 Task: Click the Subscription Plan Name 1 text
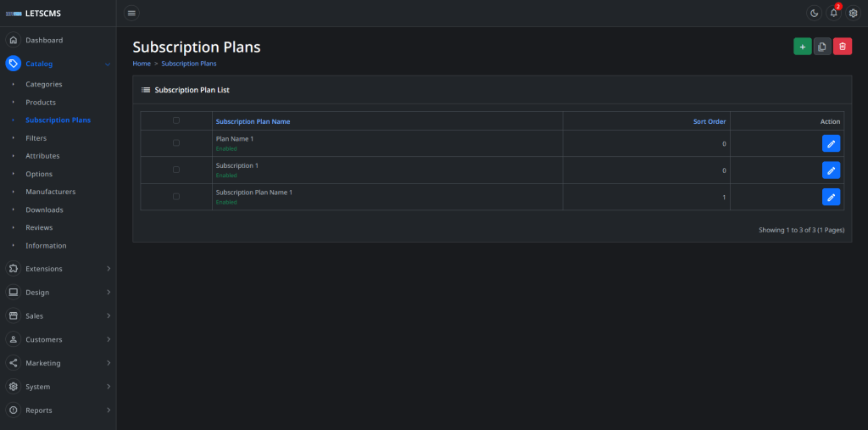(x=254, y=193)
